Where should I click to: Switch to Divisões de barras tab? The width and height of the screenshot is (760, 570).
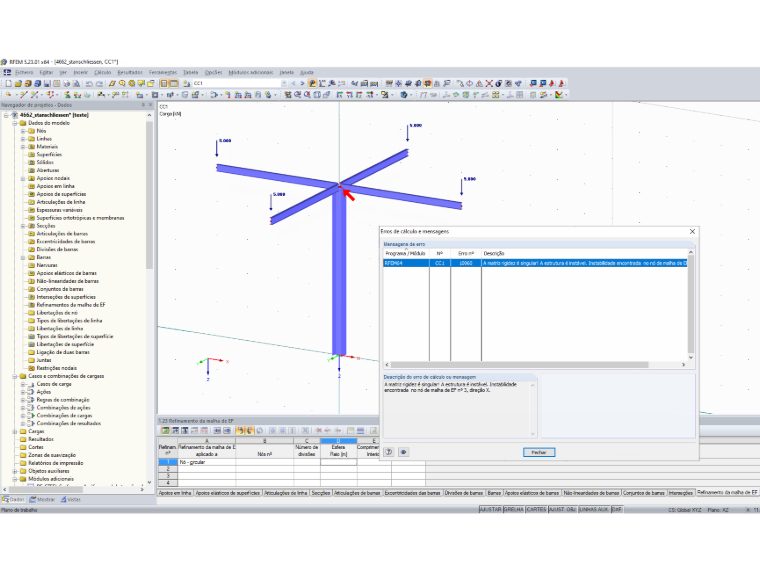(463, 493)
